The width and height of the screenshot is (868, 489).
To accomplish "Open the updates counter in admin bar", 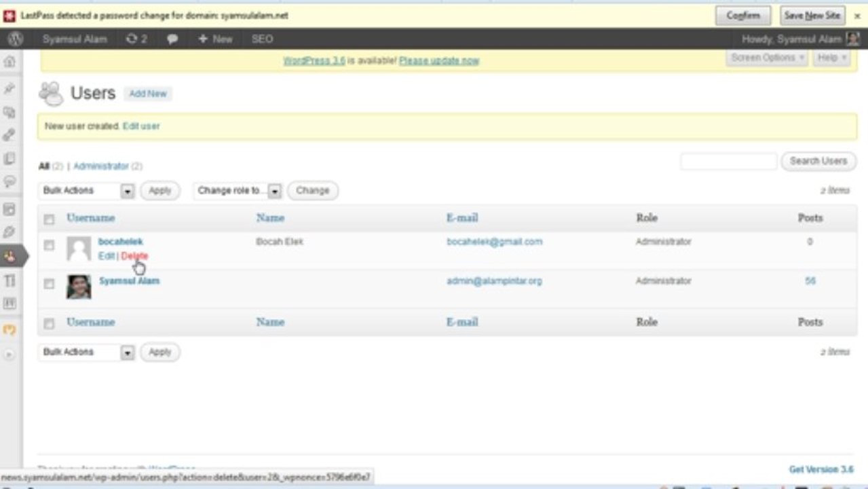I will (136, 39).
